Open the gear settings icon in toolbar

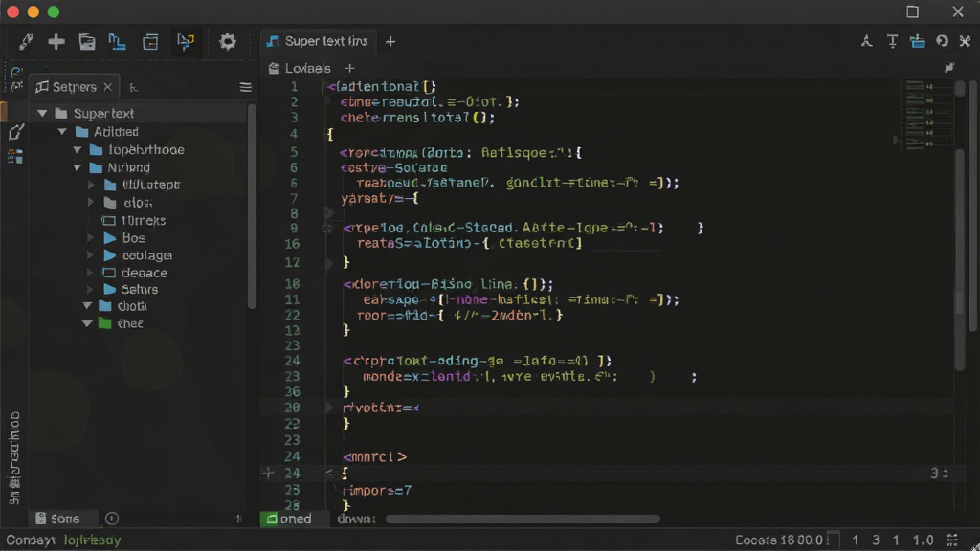pyautogui.click(x=228, y=42)
